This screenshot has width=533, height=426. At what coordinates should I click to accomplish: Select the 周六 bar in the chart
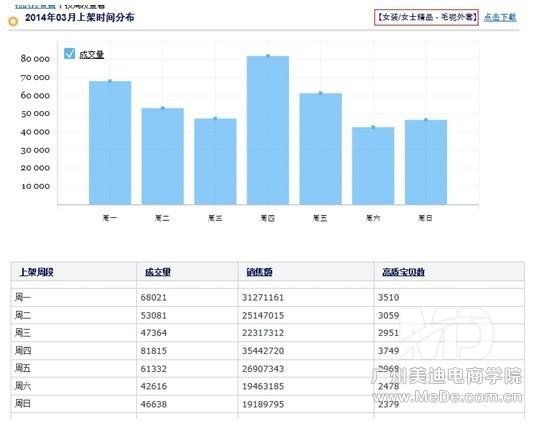(x=373, y=166)
